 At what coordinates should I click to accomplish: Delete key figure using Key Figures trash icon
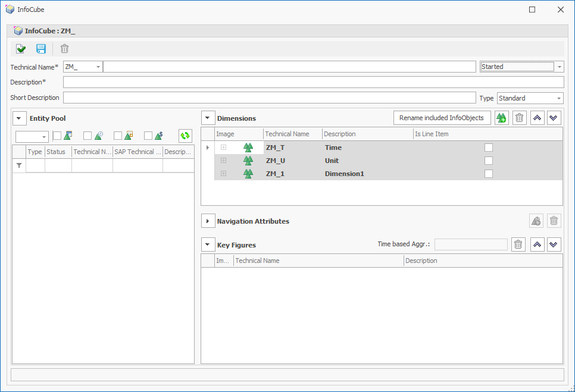tap(518, 244)
